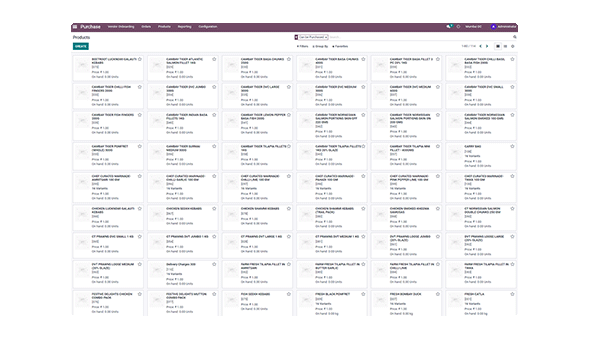This screenshot has width=590, height=360.
Task: Open the messages conversation icon
Action: (449, 27)
